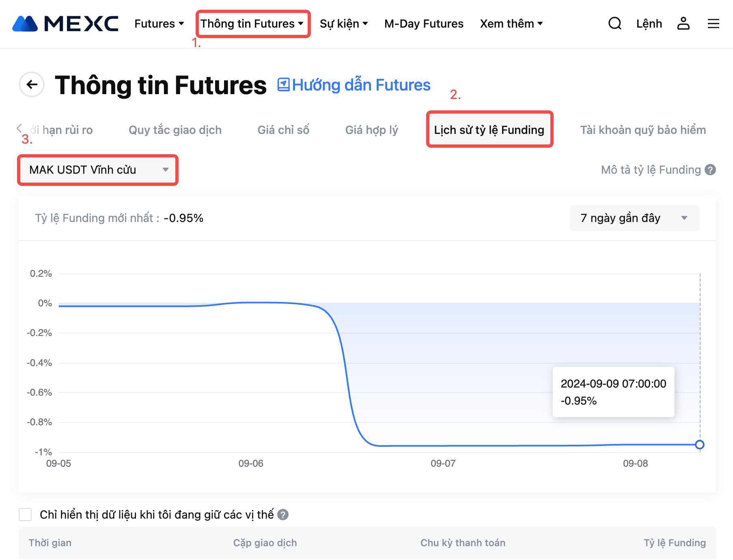Click the circular back arrow button
The width and height of the screenshot is (733, 560).
(x=32, y=84)
